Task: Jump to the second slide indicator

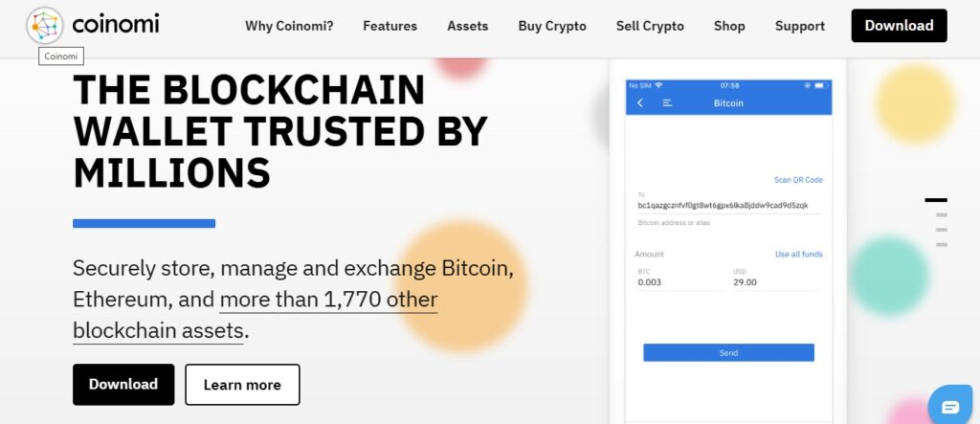Action: point(942,214)
